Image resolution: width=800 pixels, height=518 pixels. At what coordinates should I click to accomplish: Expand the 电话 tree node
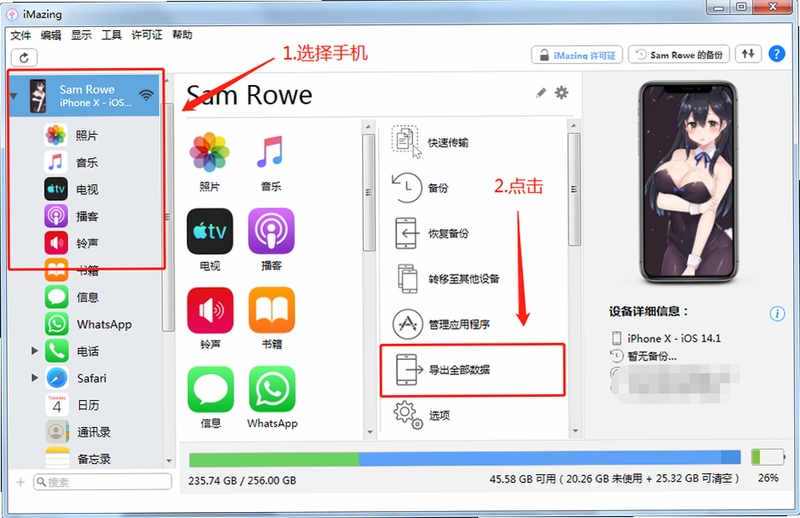pos(34,351)
